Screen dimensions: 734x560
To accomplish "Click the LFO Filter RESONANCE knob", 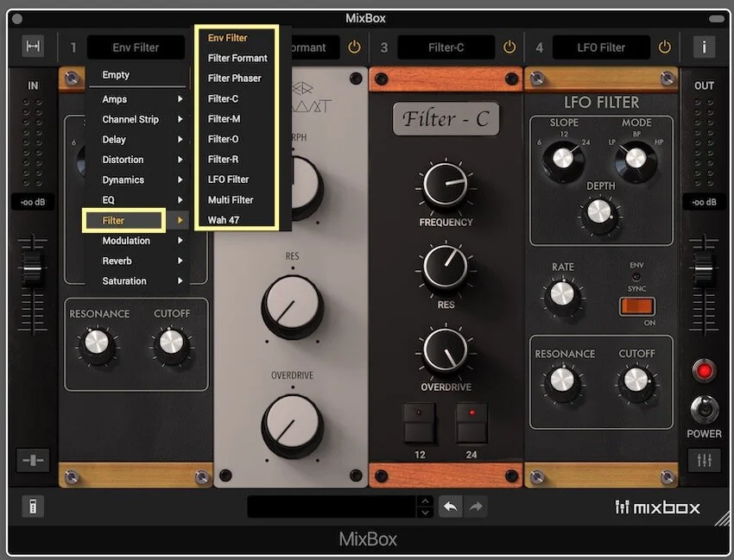I will (562, 381).
